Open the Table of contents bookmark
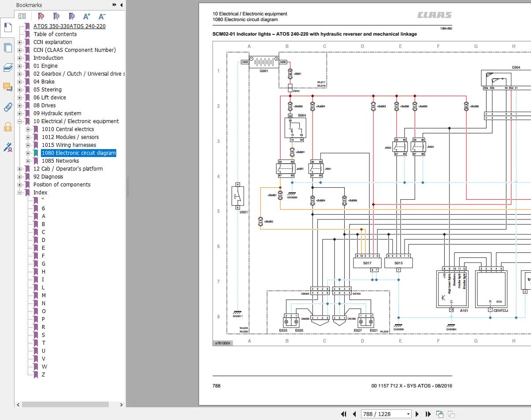Screen dimensions: 531x420 55,34
